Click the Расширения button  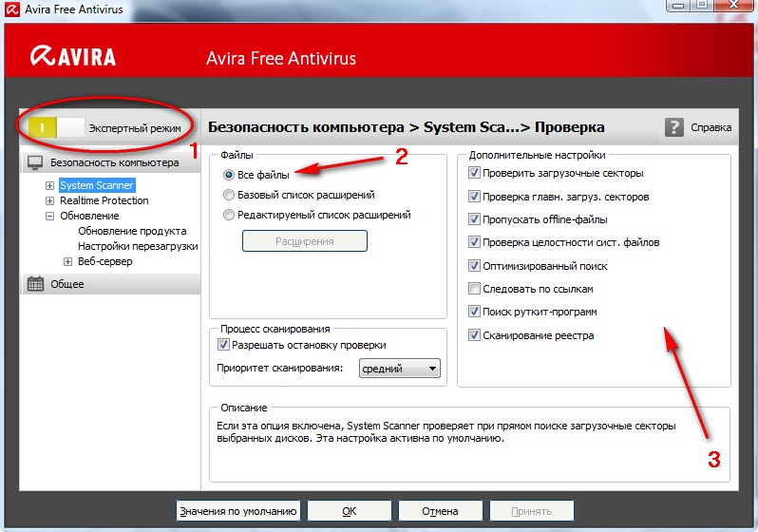pyautogui.click(x=305, y=241)
